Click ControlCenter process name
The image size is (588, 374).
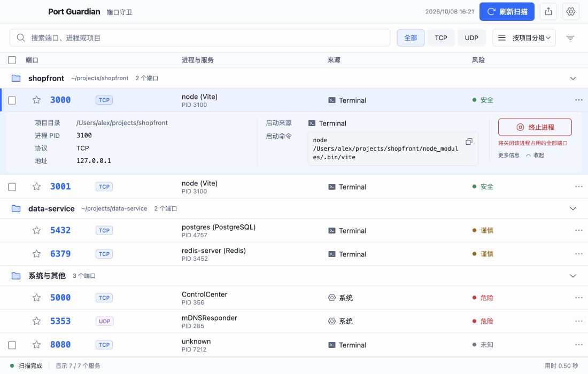click(x=204, y=294)
